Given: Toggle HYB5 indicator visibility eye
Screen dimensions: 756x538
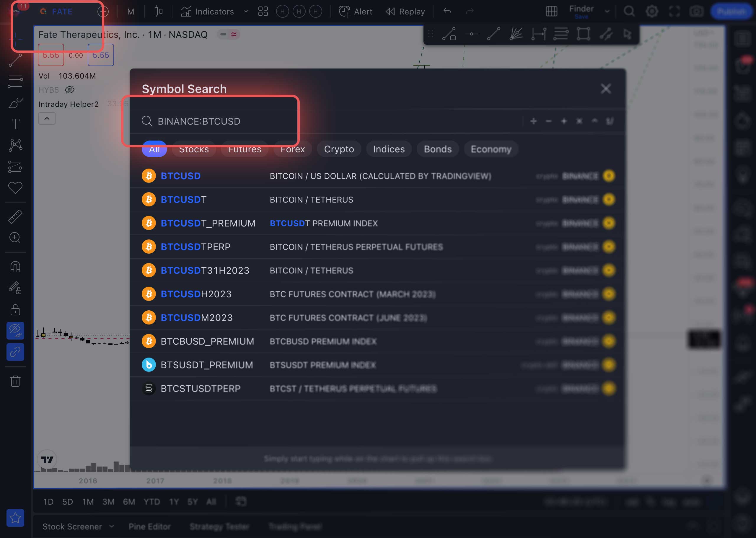Looking at the screenshot, I should pyautogui.click(x=70, y=90).
